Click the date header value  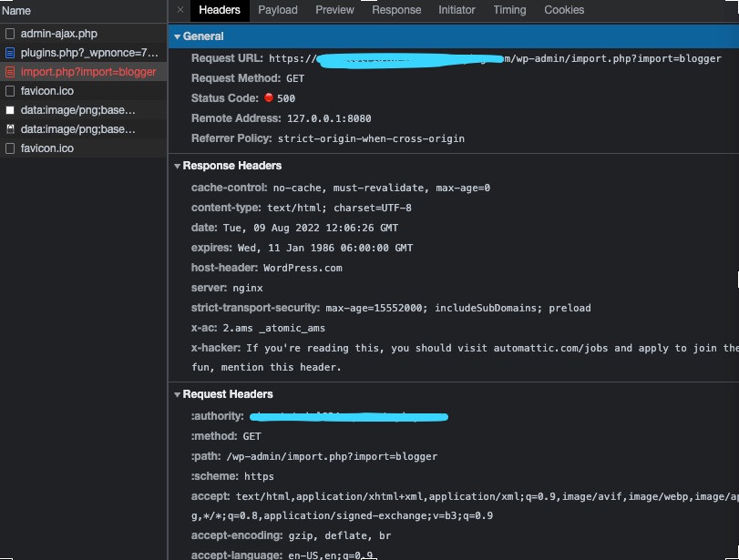311,228
